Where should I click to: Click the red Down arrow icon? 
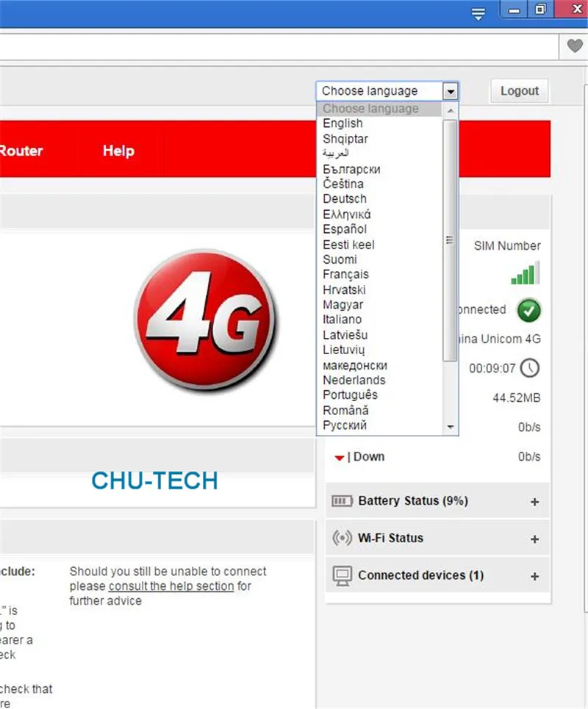pos(340,458)
